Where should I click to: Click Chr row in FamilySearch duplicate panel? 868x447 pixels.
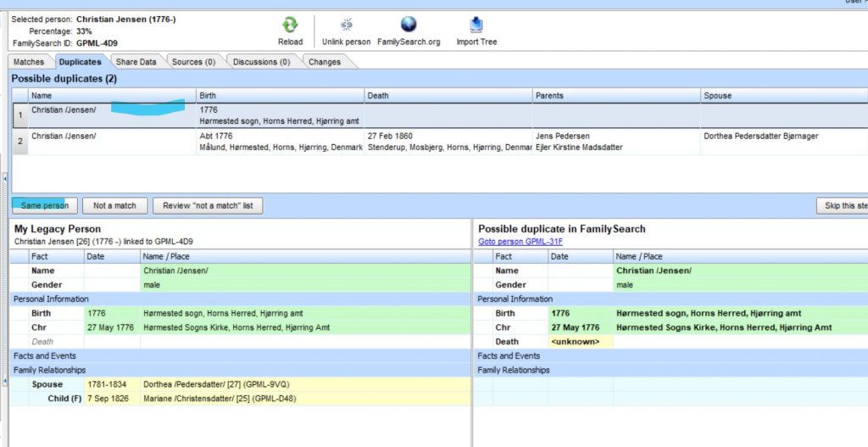coord(671,327)
